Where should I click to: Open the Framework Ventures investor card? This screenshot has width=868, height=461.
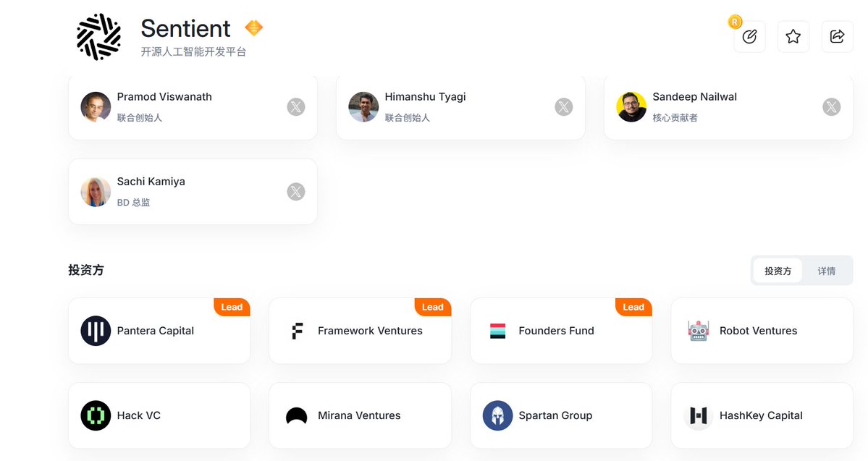click(x=361, y=331)
